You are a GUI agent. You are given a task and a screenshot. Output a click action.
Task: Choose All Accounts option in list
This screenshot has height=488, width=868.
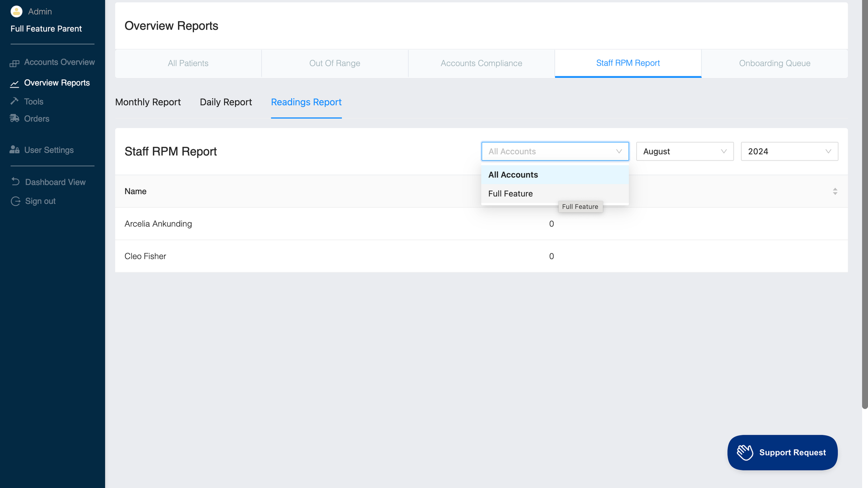[513, 175]
